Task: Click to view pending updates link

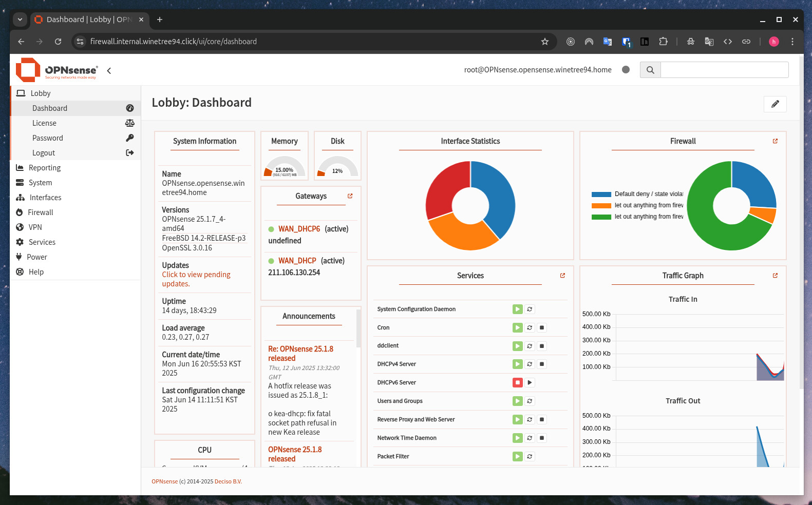Action: pyautogui.click(x=196, y=279)
